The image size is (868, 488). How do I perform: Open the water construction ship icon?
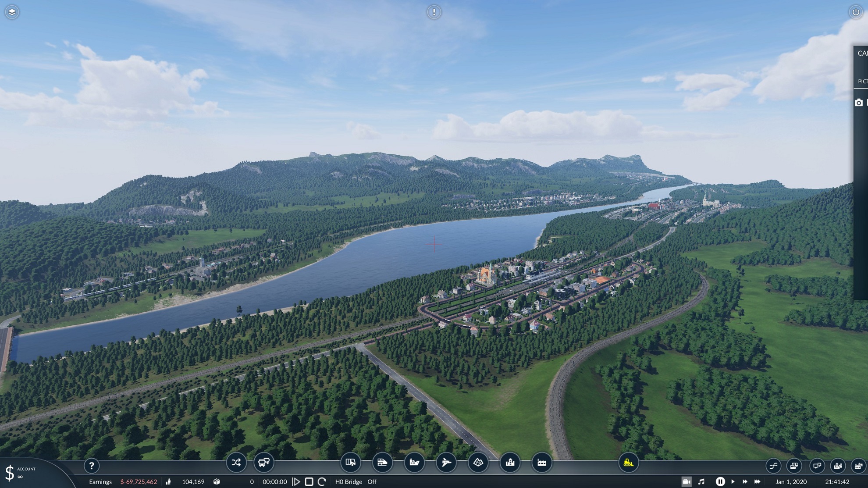pyautogui.click(x=414, y=463)
